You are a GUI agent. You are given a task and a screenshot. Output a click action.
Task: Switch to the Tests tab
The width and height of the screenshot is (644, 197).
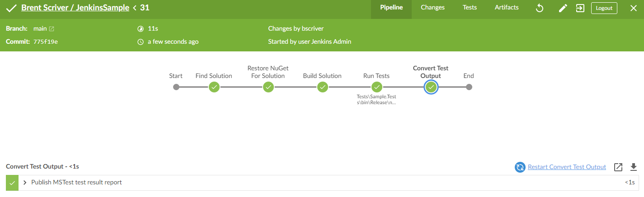coord(470,8)
